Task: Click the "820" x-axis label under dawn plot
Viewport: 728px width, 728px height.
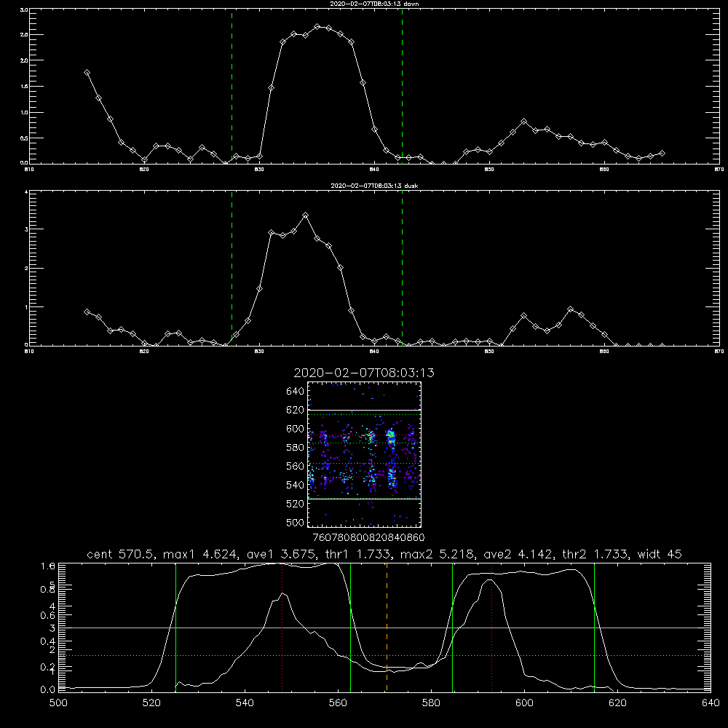Action: pos(144,170)
